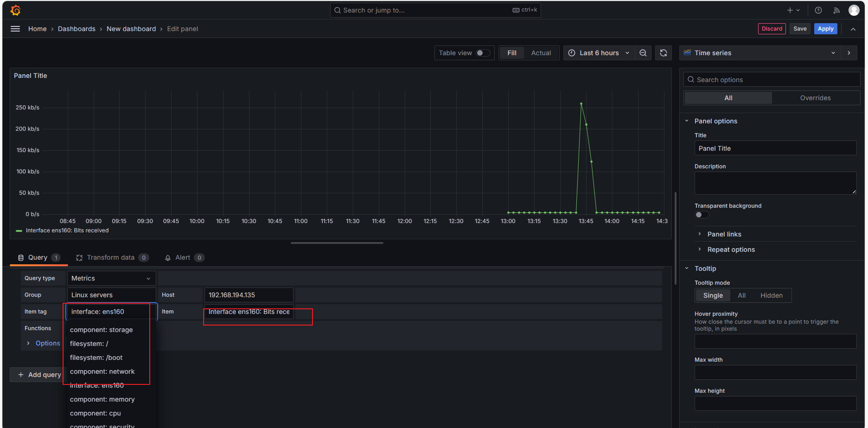Switch to the Query tab
The width and height of the screenshot is (868, 428).
[x=39, y=257]
